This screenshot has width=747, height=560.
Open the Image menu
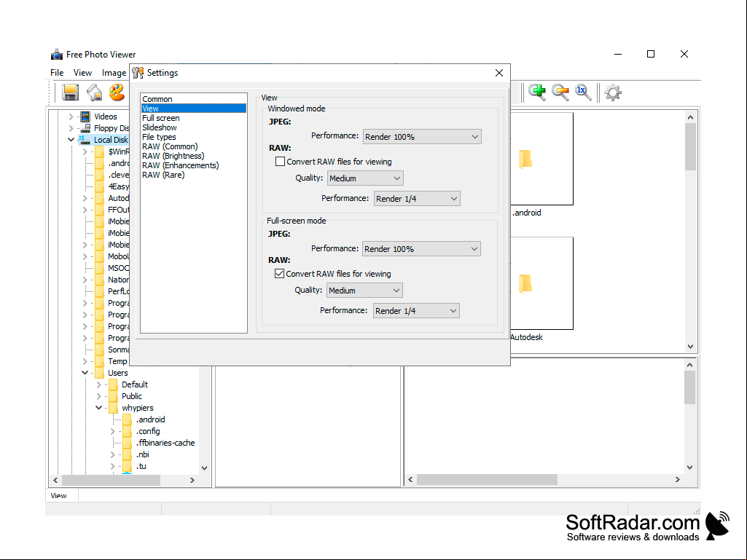[114, 73]
